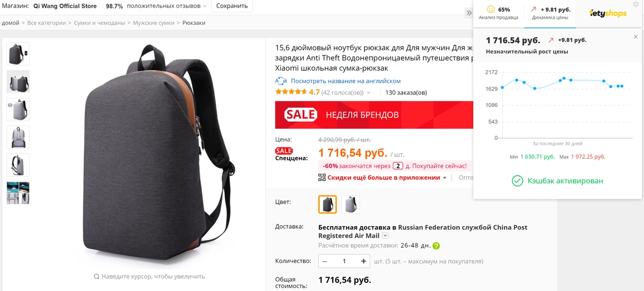The width and height of the screenshot is (644, 291).
Task: Open the Мужские сумки breadcrumb link
Action: pyautogui.click(x=154, y=23)
